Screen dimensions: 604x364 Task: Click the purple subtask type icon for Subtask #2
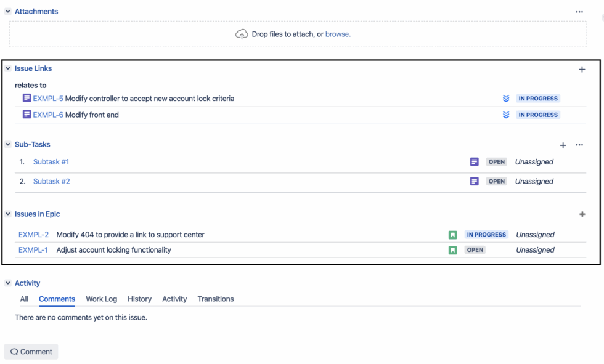point(474,181)
